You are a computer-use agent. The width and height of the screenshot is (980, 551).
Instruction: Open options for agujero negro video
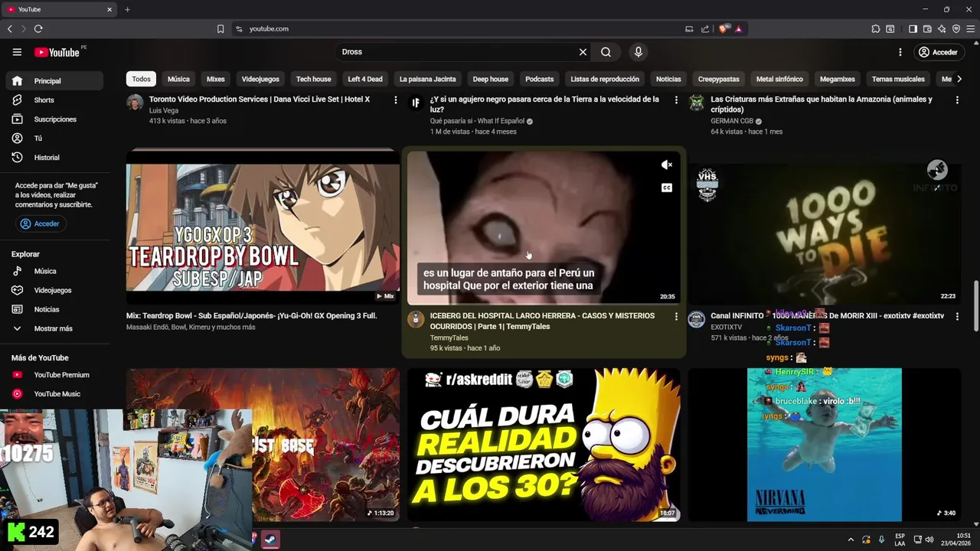coord(676,100)
